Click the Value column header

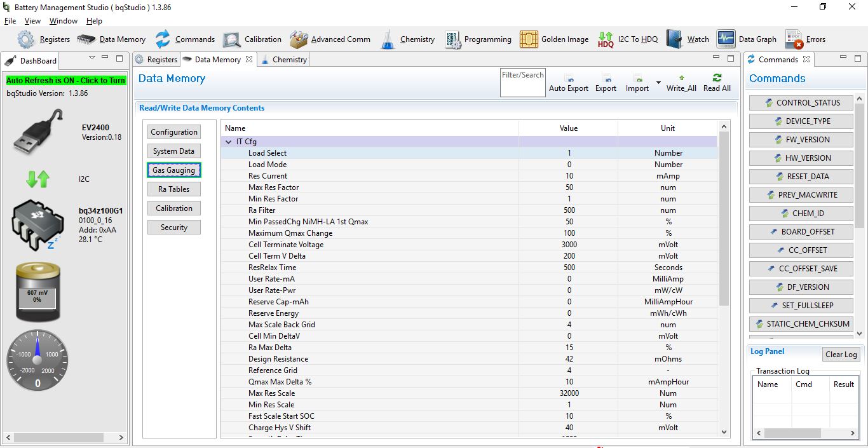click(x=569, y=128)
